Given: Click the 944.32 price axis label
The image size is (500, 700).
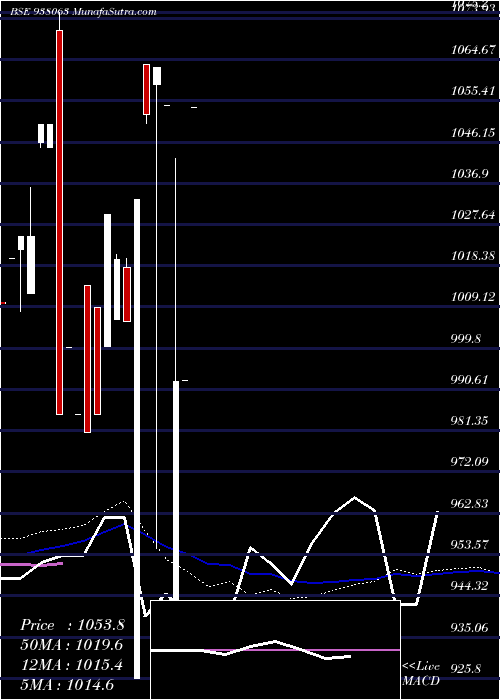Looking at the screenshot, I should tap(469, 586).
